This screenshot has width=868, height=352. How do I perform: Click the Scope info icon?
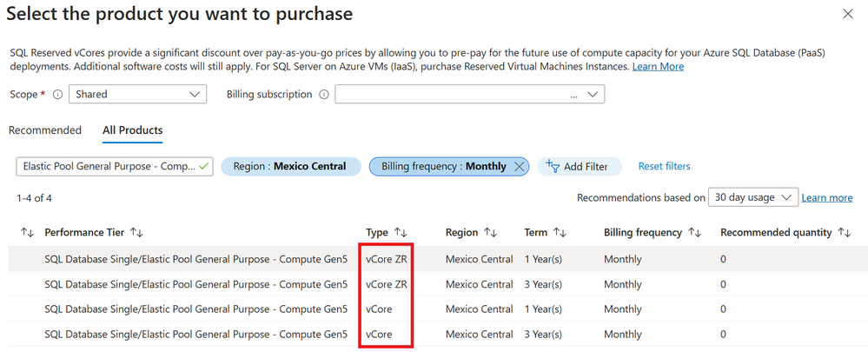point(58,95)
